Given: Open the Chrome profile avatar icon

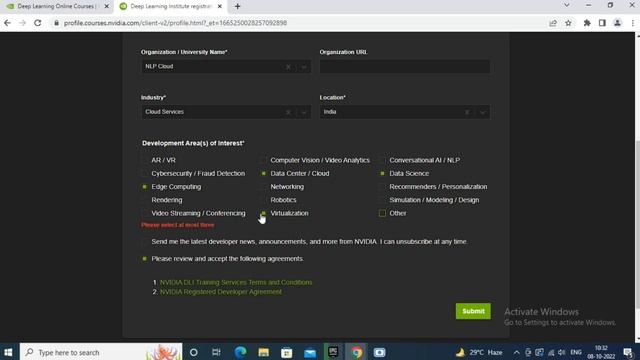Looking at the screenshot, I should pos(618,23).
